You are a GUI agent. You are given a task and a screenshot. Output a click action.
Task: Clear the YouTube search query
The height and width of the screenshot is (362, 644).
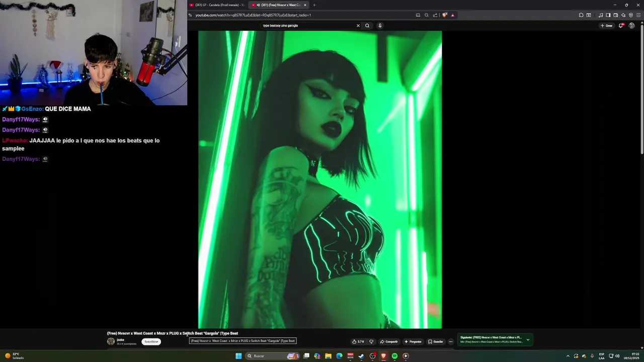(358, 26)
